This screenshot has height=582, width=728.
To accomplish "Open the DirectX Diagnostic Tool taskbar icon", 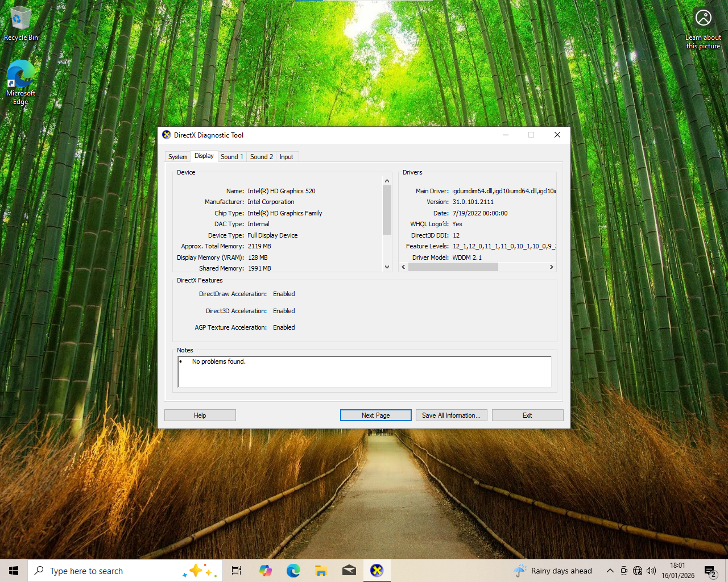I will tap(377, 571).
